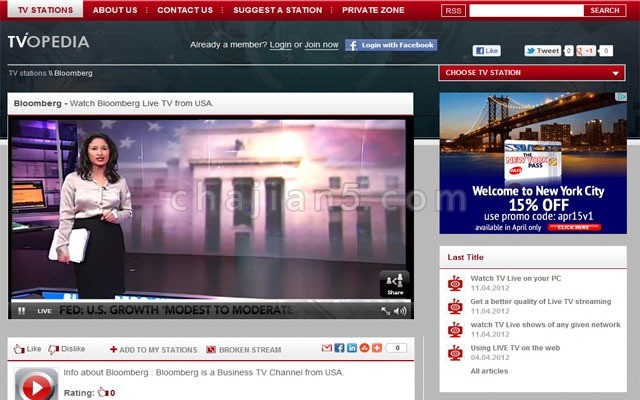Viewport: 640px width, 400px height.
Task: Share via the Gmail envelope icon
Action: tap(327, 348)
